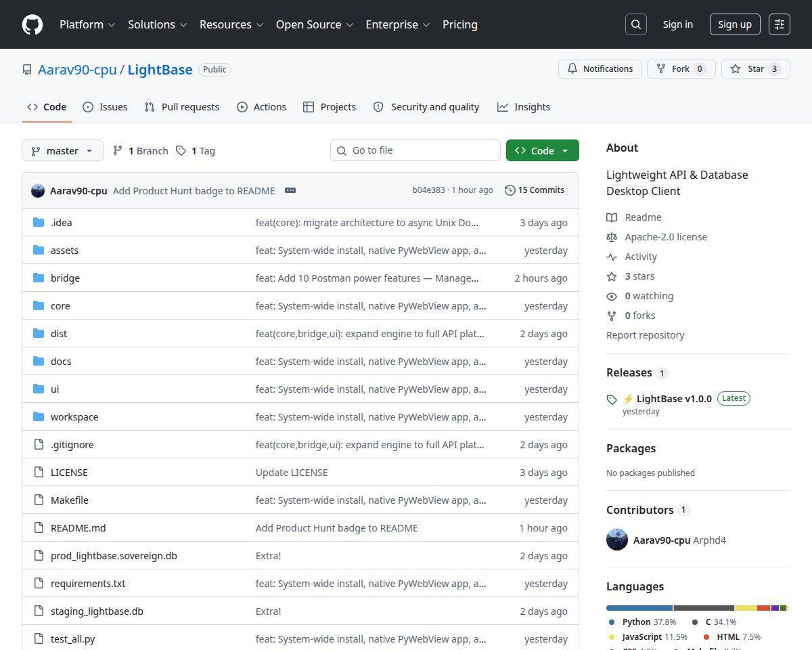
Task: Expand the commit message ellipsis icon
Action: (290, 190)
